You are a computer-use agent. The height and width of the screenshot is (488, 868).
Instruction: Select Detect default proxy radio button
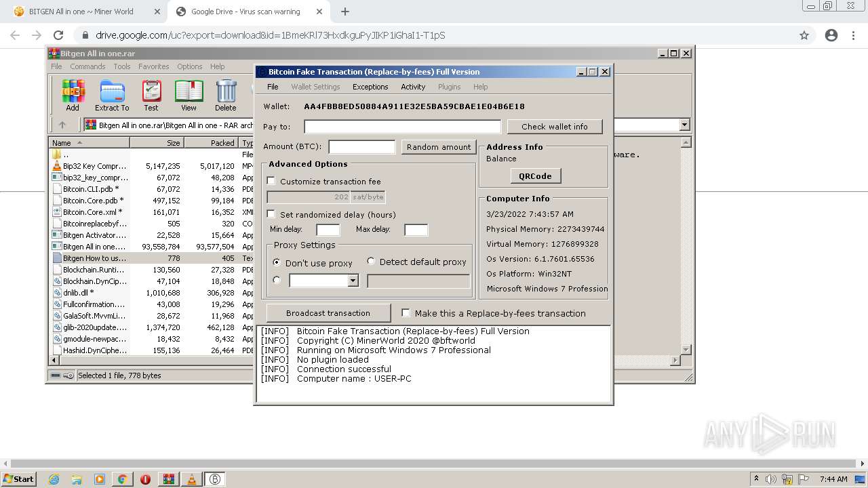click(371, 261)
